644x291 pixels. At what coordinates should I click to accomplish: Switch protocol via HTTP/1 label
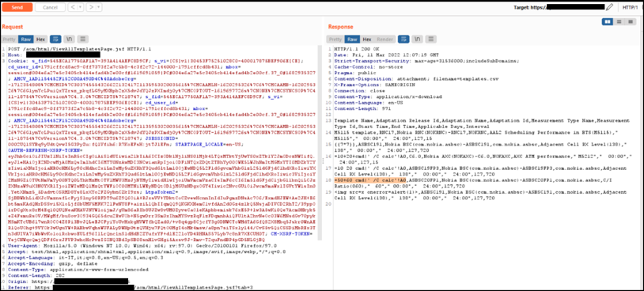(630, 7)
